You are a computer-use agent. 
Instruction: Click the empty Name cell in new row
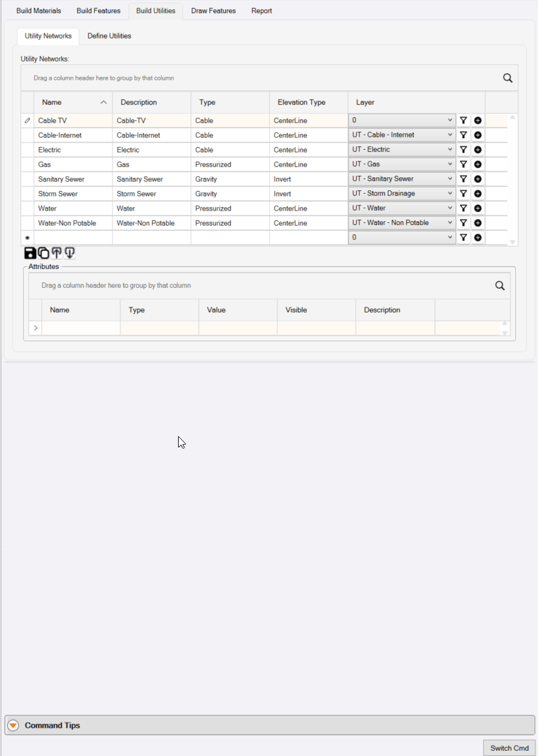pos(73,237)
